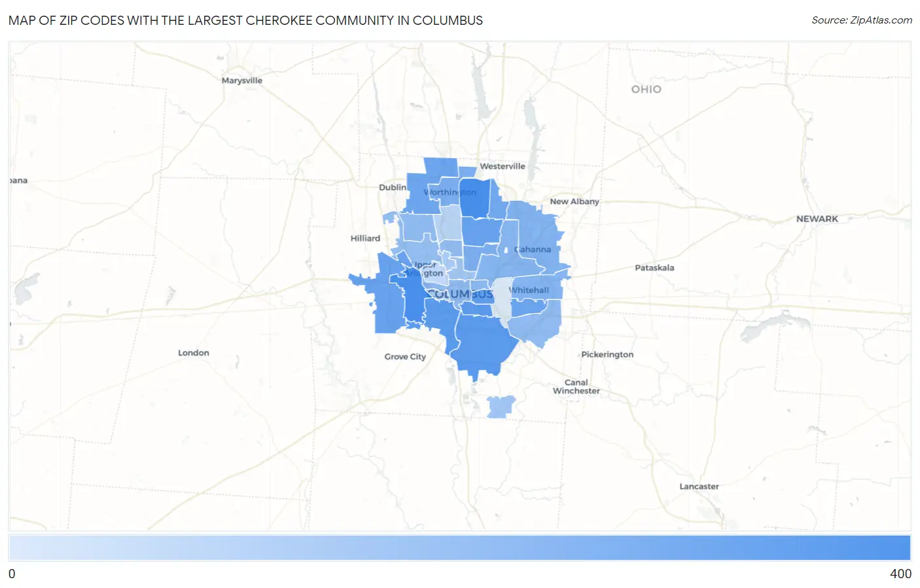
Task: Click the Source: ZipAtlas.com credit
Action: pos(862,20)
